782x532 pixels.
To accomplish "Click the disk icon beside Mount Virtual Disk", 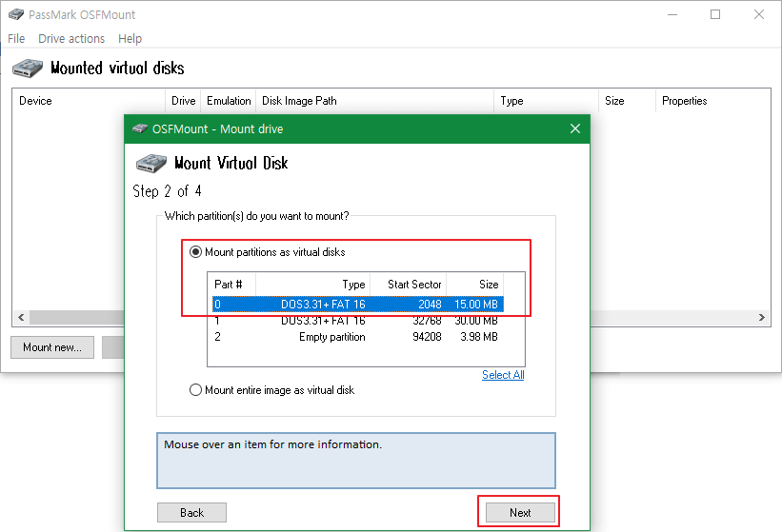I will click(151, 164).
